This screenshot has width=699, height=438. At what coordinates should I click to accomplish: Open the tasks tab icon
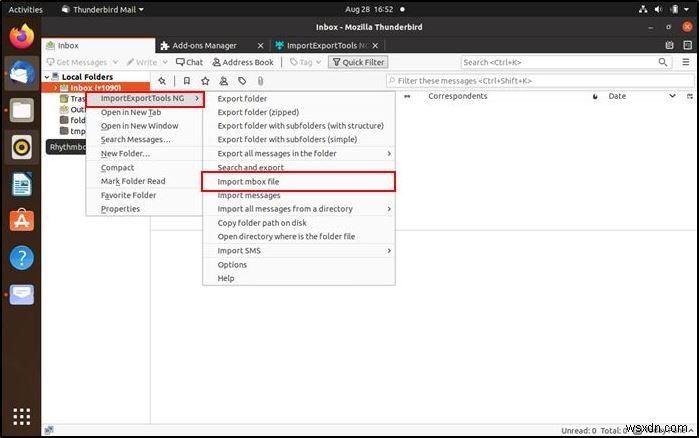(x=687, y=45)
